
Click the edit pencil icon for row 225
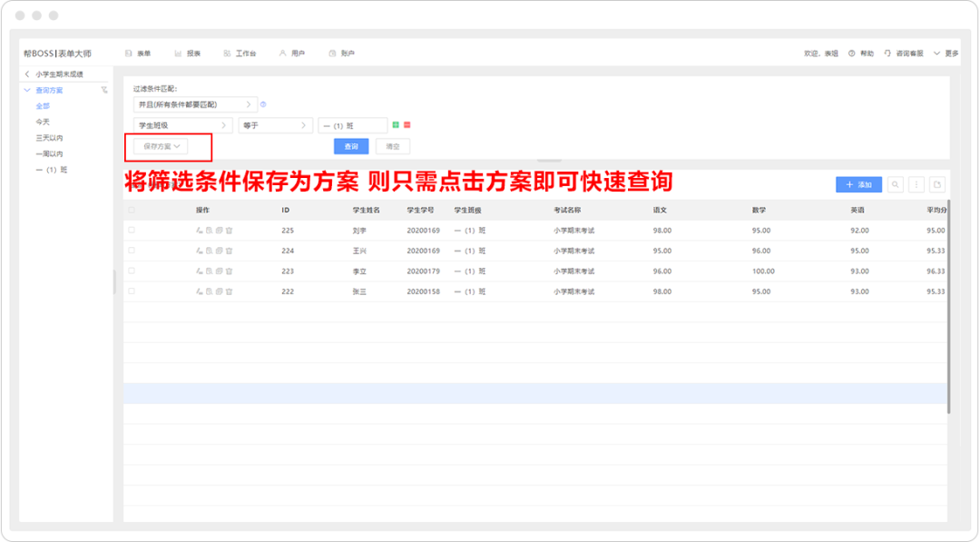click(200, 231)
